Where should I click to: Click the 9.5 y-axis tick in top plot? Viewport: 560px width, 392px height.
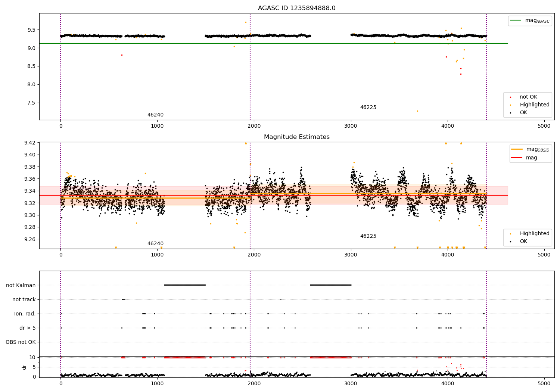tap(31, 30)
